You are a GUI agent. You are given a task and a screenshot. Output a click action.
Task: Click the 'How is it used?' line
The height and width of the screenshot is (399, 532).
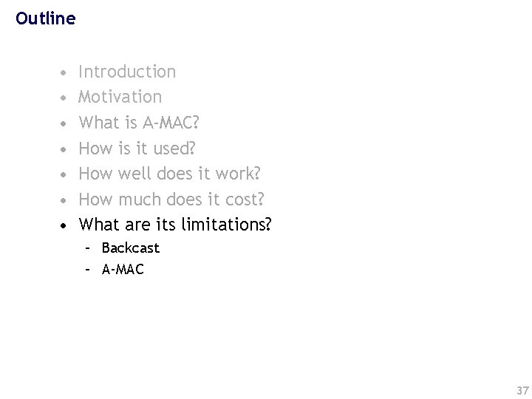[x=137, y=148]
